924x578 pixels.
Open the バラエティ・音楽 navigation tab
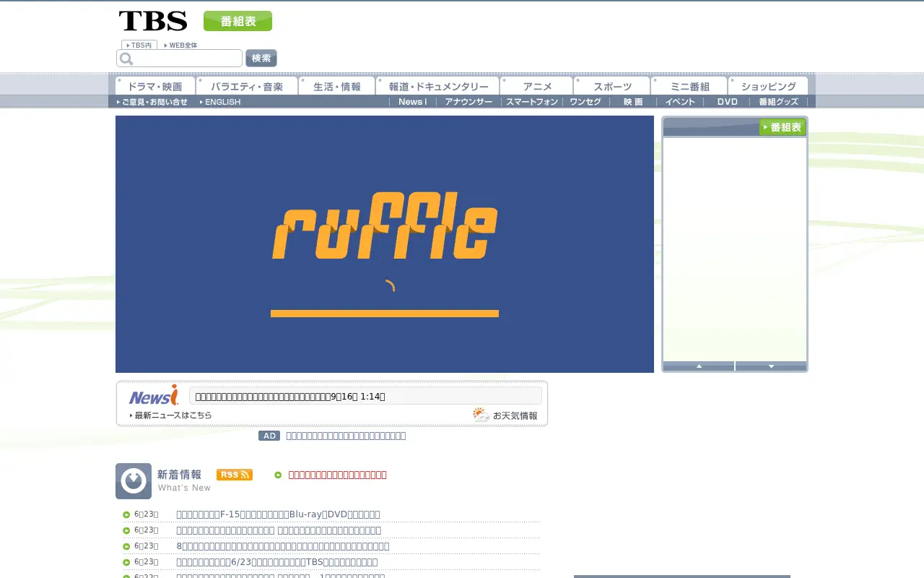(x=247, y=86)
